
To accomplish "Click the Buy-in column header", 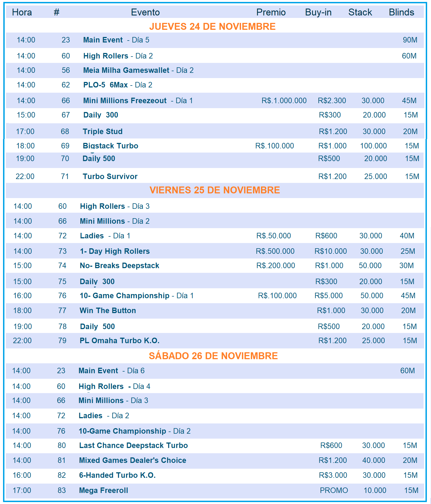I will click(318, 12).
